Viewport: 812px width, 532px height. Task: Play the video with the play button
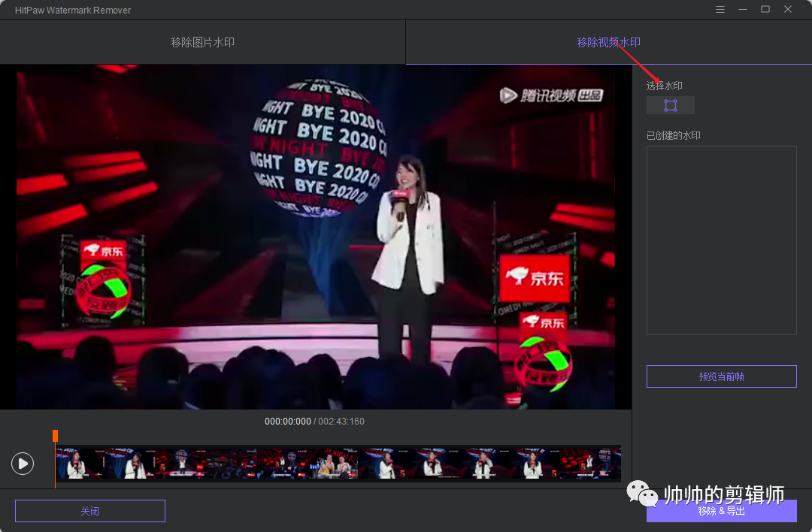click(x=23, y=463)
